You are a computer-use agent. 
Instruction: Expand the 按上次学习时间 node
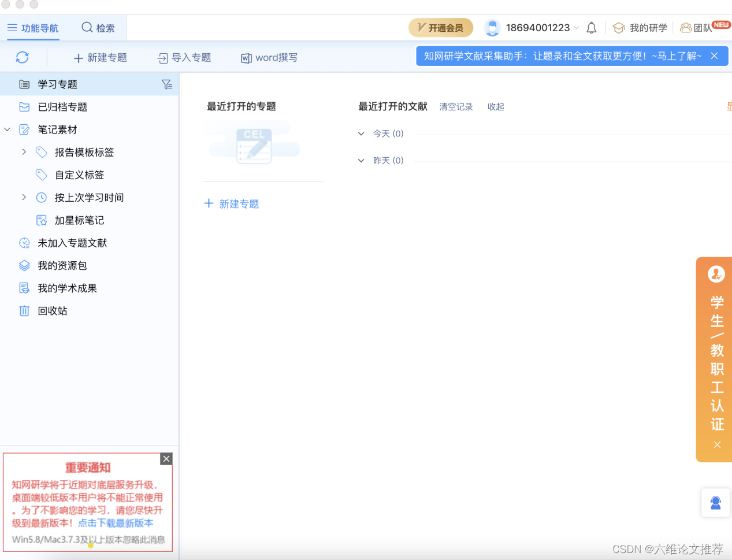[x=24, y=197]
